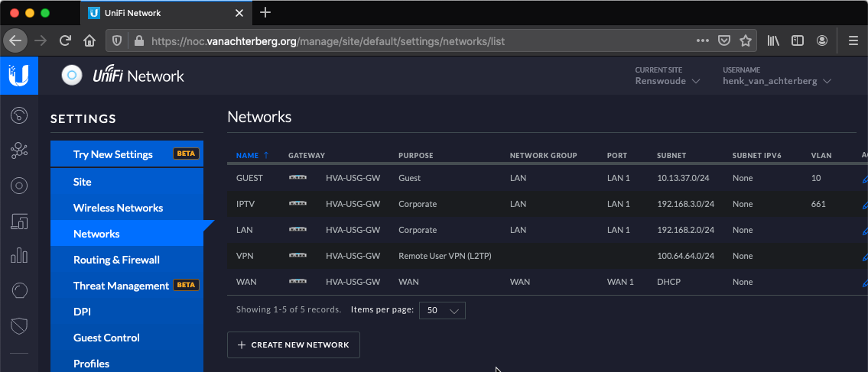
Task: Show site security lock information
Action: [x=138, y=41]
